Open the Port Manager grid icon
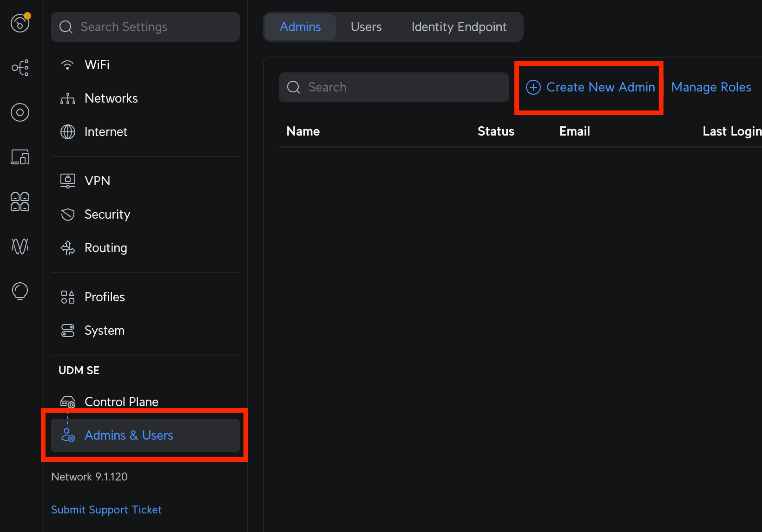The height and width of the screenshot is (532, 762). pyautogui.click(x=20, y=201)
